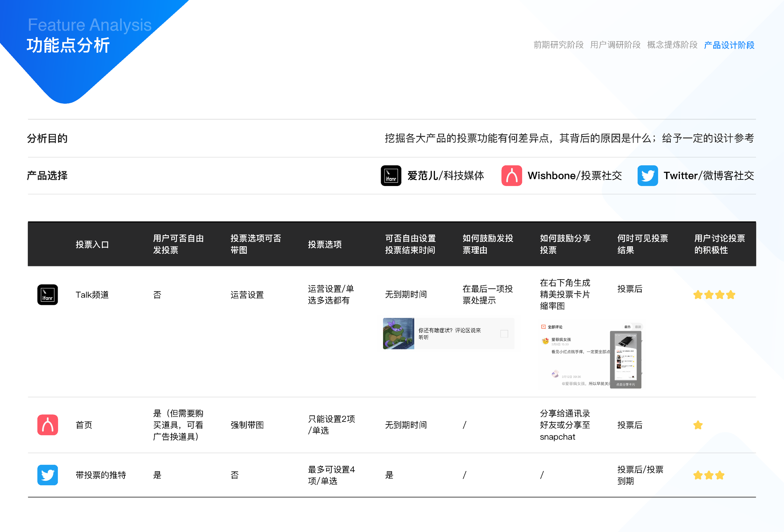Screen dimensions: 784x532
Task: Click the 分析目的 section label
Action: (47, 138)
